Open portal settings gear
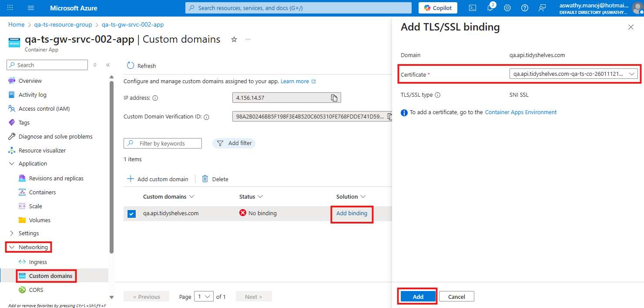The image size is (644, 308). (x=507, y=8)
